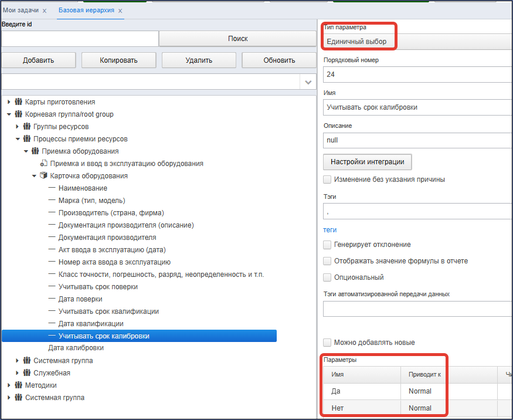
Task: Check the Можно добавлять новые option
Action: pos(327,343)
